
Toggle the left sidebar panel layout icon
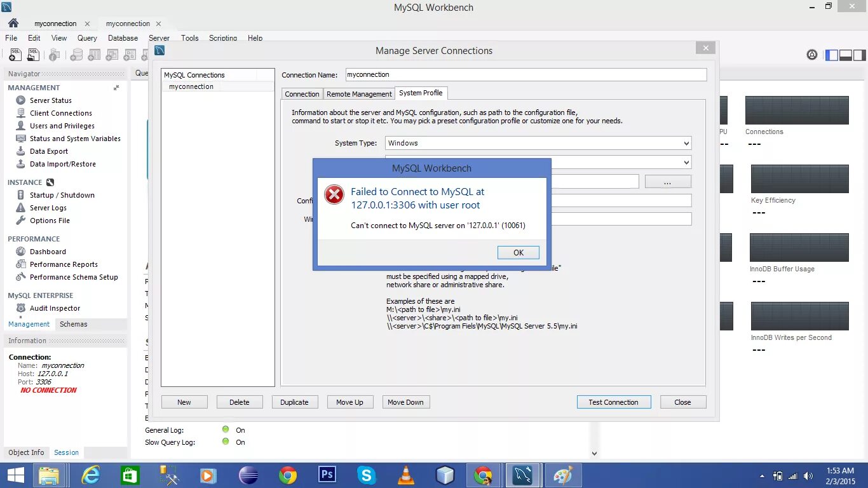(x=832, y=55)
